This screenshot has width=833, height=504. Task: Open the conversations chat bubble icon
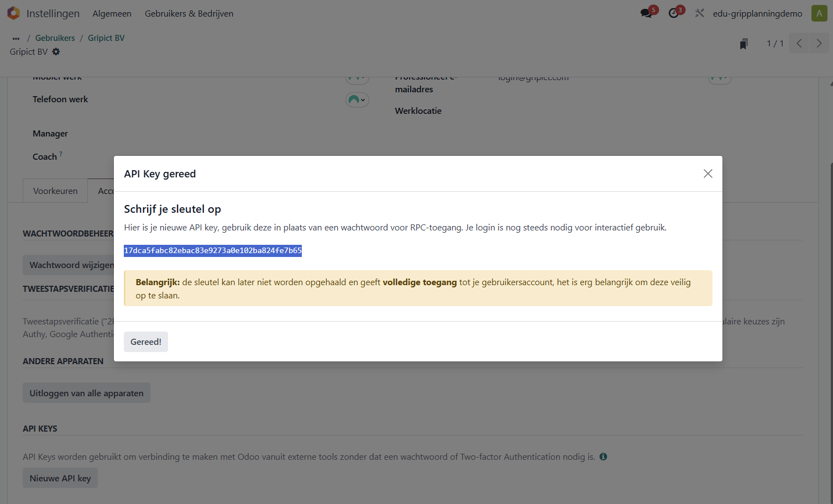tap(646, 13)
